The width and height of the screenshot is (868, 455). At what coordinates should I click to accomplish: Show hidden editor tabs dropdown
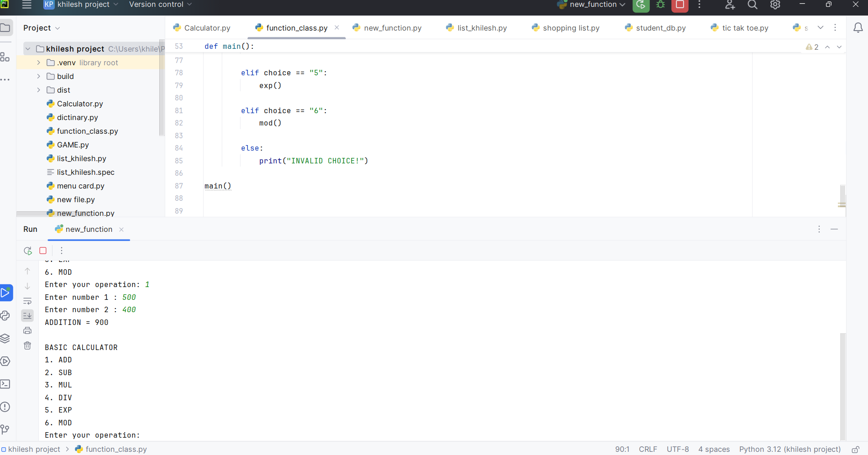pos(821,27)
